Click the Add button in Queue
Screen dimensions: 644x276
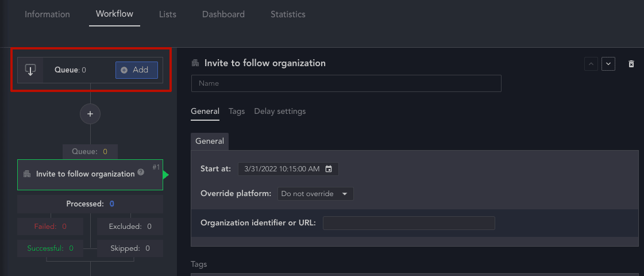tap(136, 70)
